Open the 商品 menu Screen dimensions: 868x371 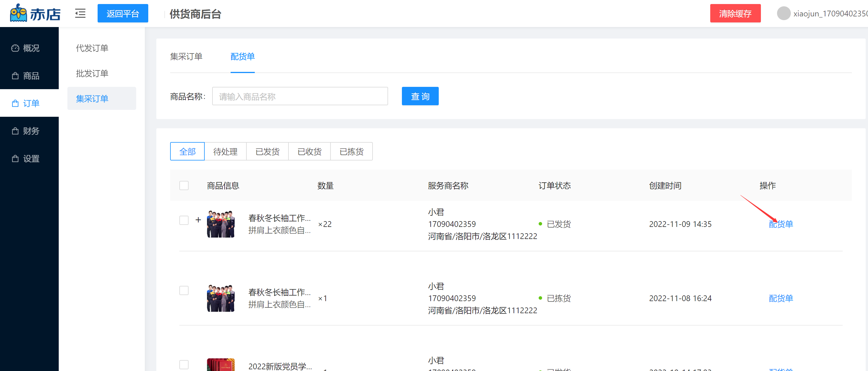pos(29,76)
